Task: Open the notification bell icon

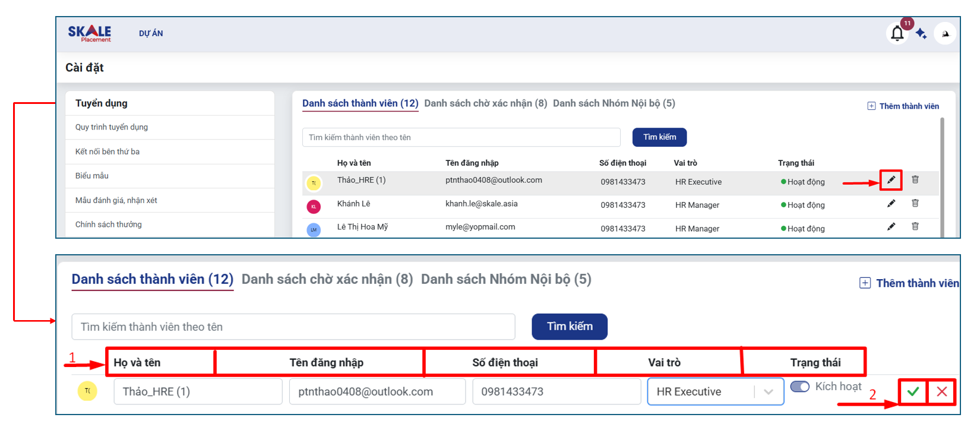Action: tap(897, 33)
